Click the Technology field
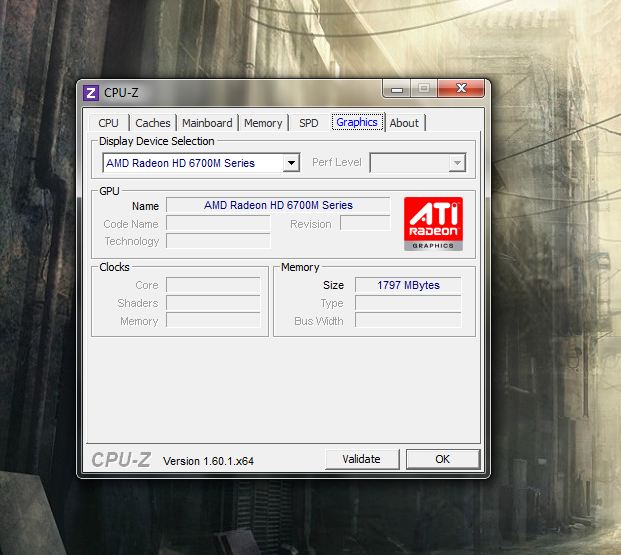The width and height of the screenshot is (621, 555). [218, 241]
